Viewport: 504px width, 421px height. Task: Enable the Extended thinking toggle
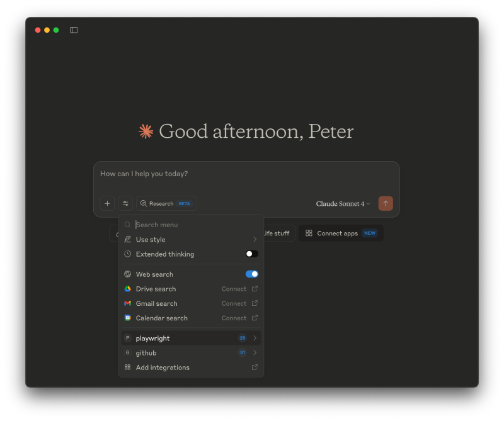251,254
